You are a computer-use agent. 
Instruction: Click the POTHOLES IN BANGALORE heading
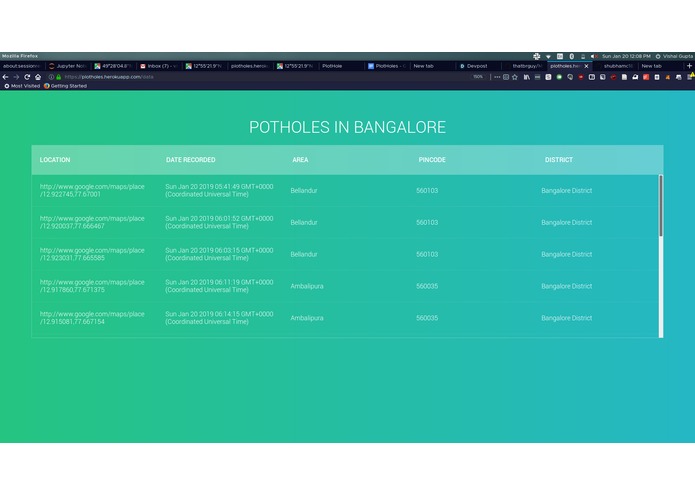tap(348, 127)
